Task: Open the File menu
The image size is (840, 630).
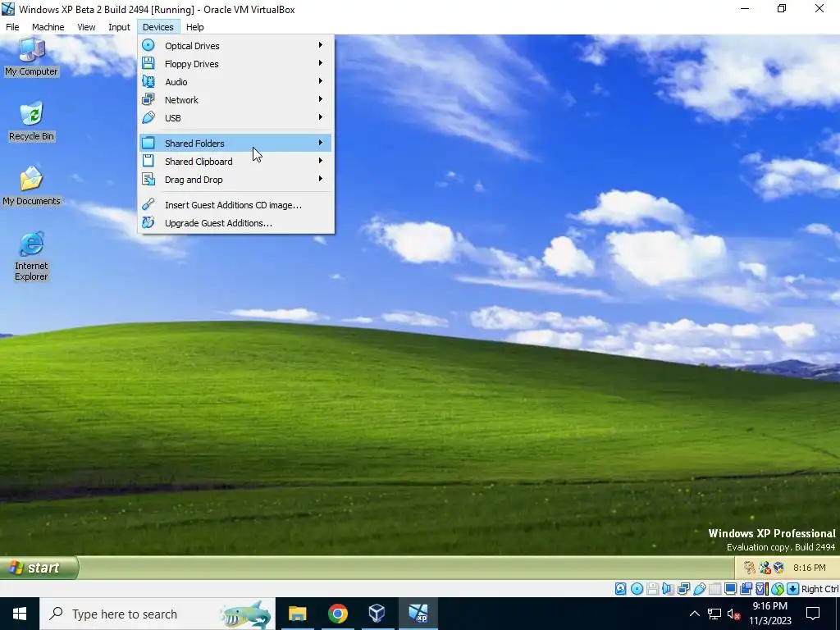Action: point(12,27)
